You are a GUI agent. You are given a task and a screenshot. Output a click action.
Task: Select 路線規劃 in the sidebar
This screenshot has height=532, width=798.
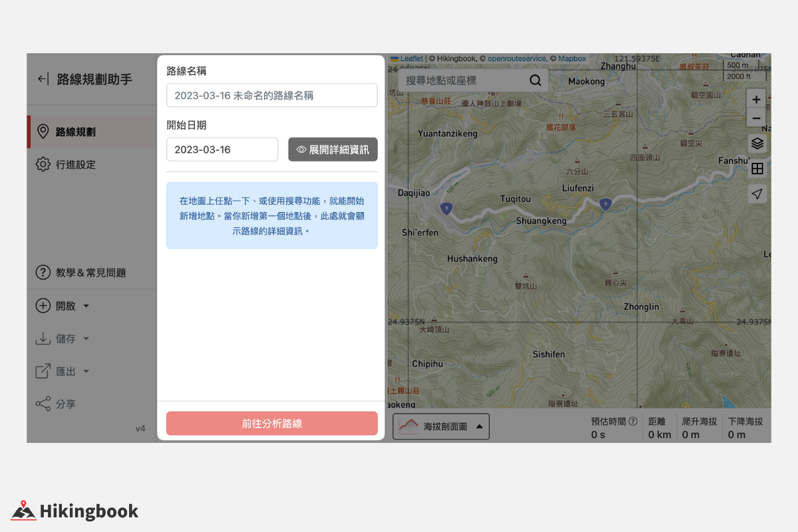pyautogui.click(x=92, y=132)
